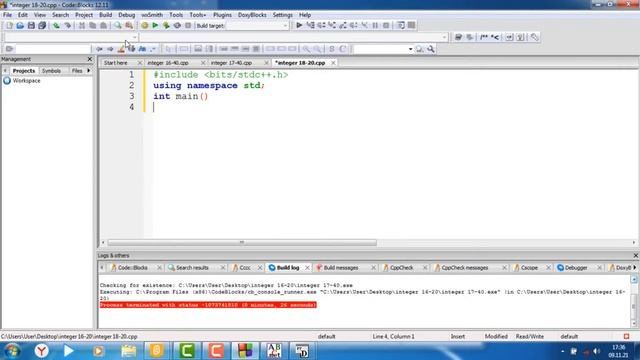Click the volume icon in system tray
The width and height of the screenshot is (640, 360).
(x=596, y=351)
